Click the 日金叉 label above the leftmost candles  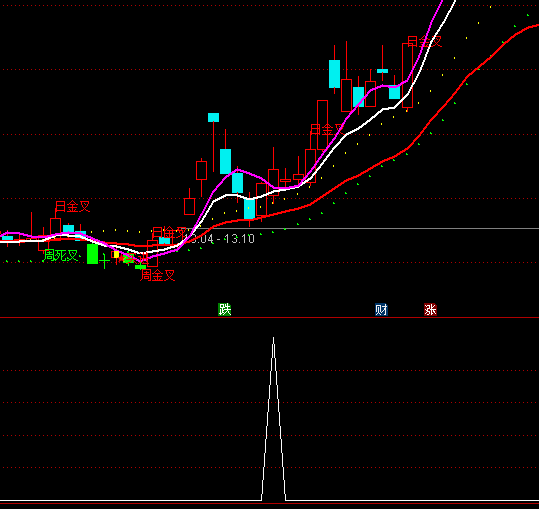[73, 206]
